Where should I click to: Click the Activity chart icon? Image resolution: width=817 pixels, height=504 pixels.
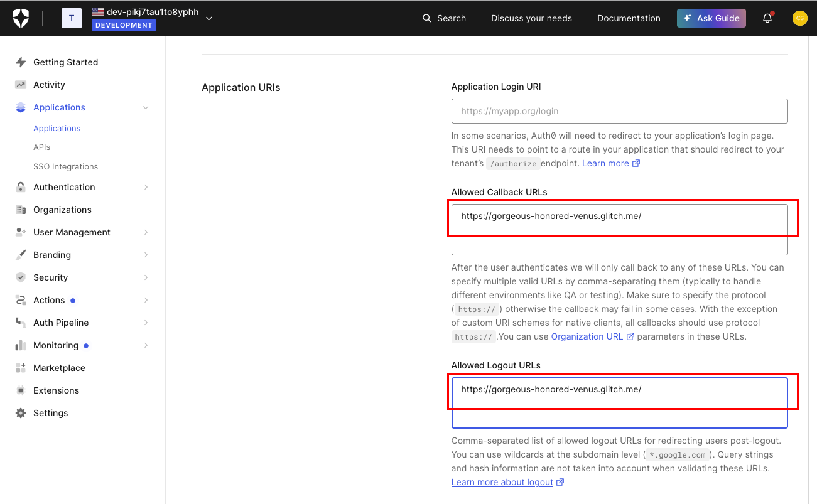click(21, 85)
